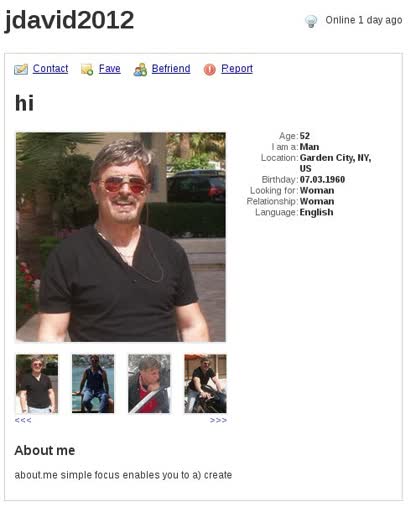Click the Contact envelope icon
Viewport: 416px width, 512px height.
[x=21, y=69]
